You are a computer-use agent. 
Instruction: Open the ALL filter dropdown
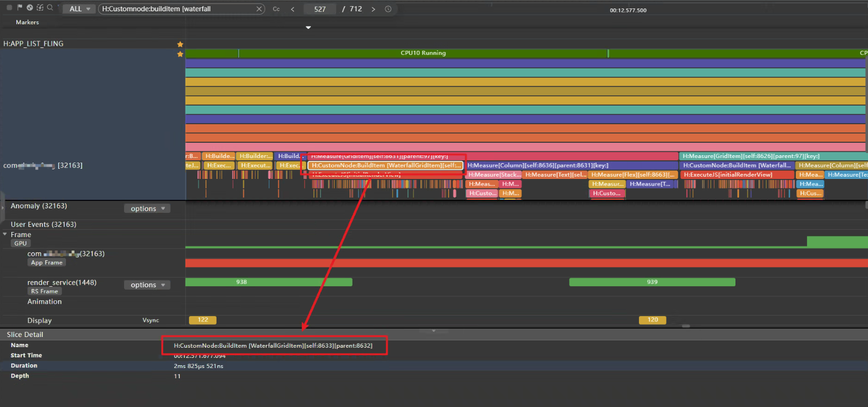click(79, 9)
